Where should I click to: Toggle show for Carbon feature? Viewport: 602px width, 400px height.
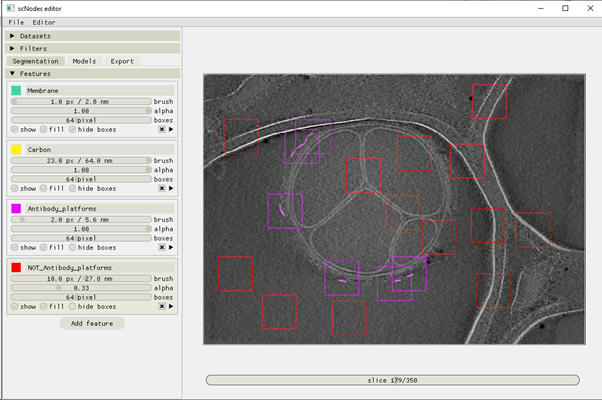pos(15,188)
